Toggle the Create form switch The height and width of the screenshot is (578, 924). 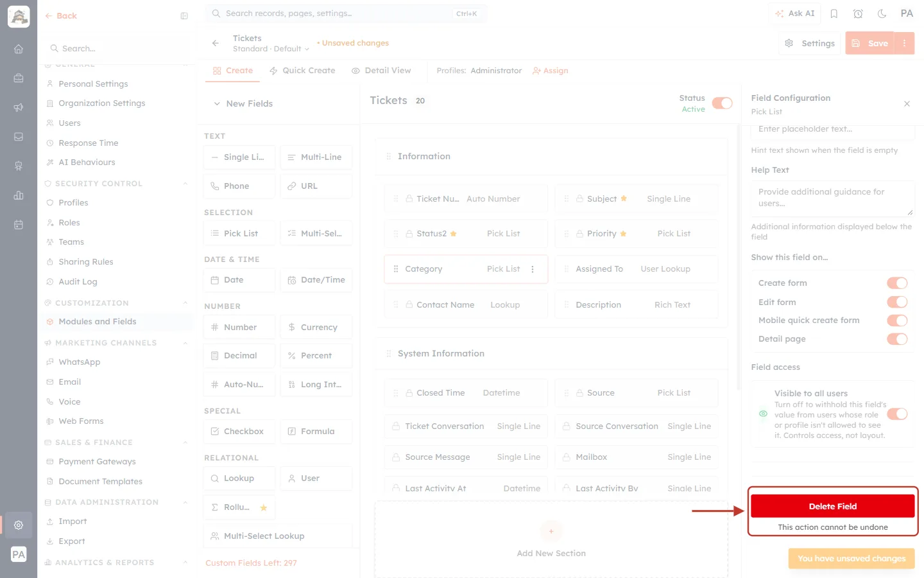(x=897, y=283)
